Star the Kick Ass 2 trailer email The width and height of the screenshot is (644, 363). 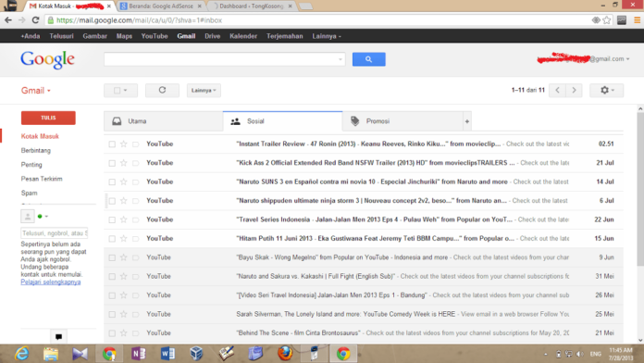pyautogui.click(x=124, y=163)
